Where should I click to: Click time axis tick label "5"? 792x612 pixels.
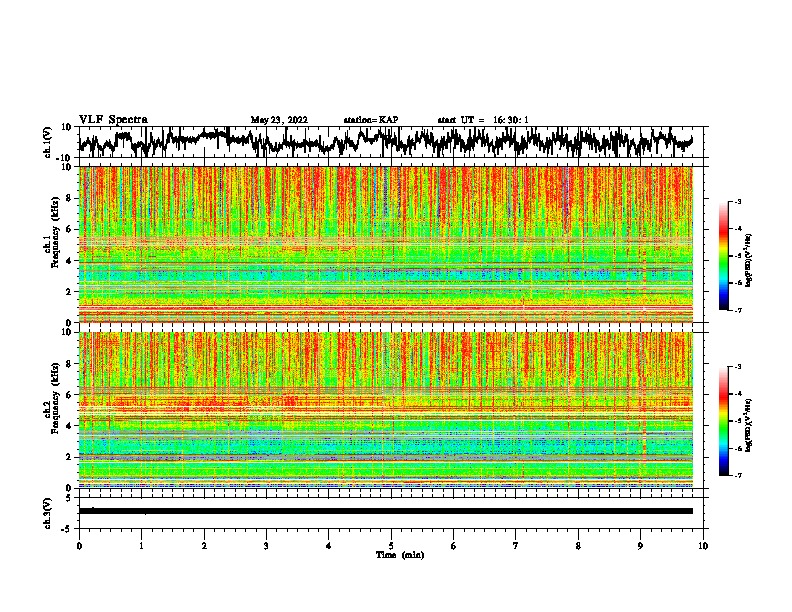click(391, 546)
